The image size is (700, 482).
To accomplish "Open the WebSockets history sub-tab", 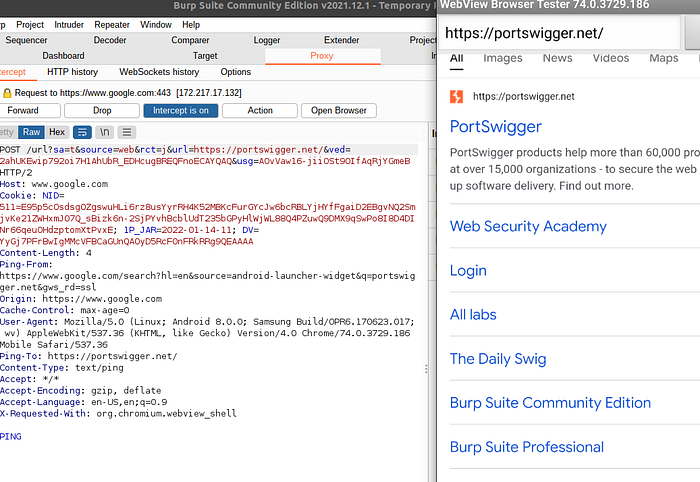I will pyautogui.click(x=159, y=72).
